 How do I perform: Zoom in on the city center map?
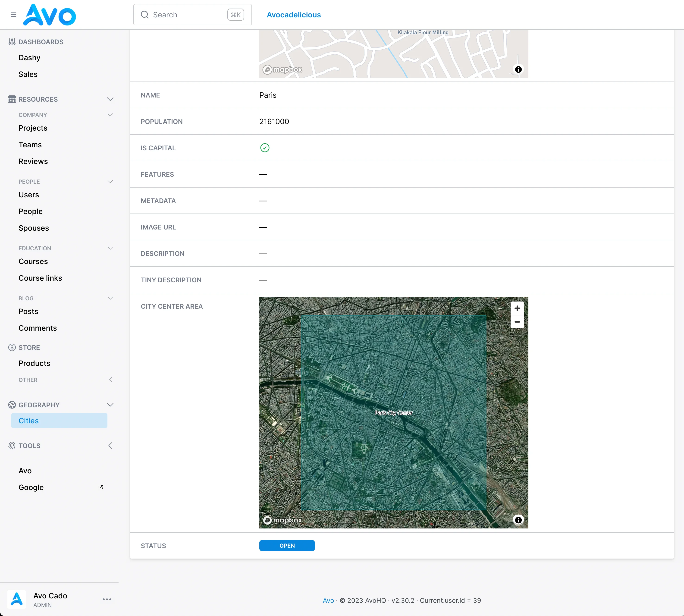[x=517, y=308]
